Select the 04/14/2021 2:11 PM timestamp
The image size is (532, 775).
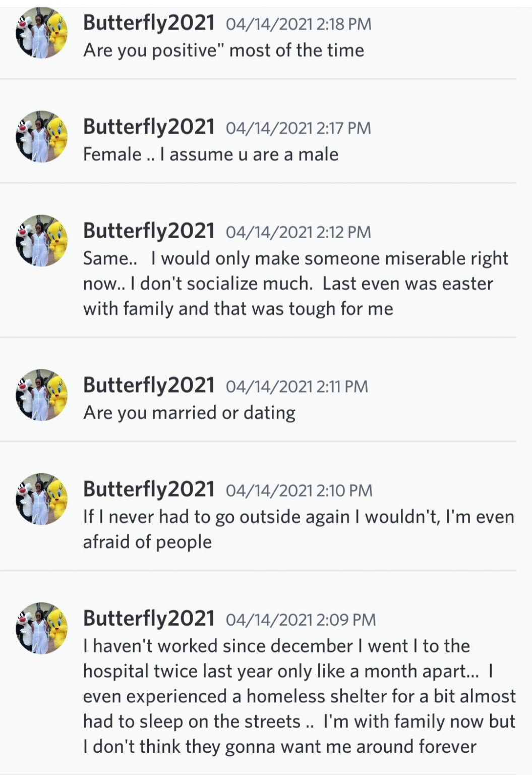pos(297,386)
